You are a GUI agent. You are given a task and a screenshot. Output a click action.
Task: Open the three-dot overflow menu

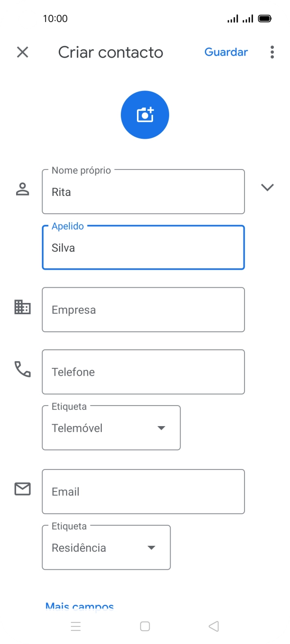(x=272, y=52)
